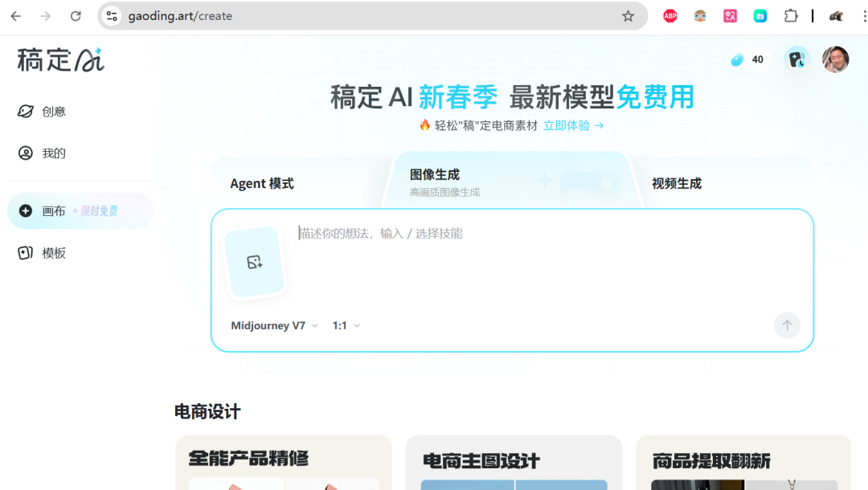Click the translate extension icon

tap(730, 15)
